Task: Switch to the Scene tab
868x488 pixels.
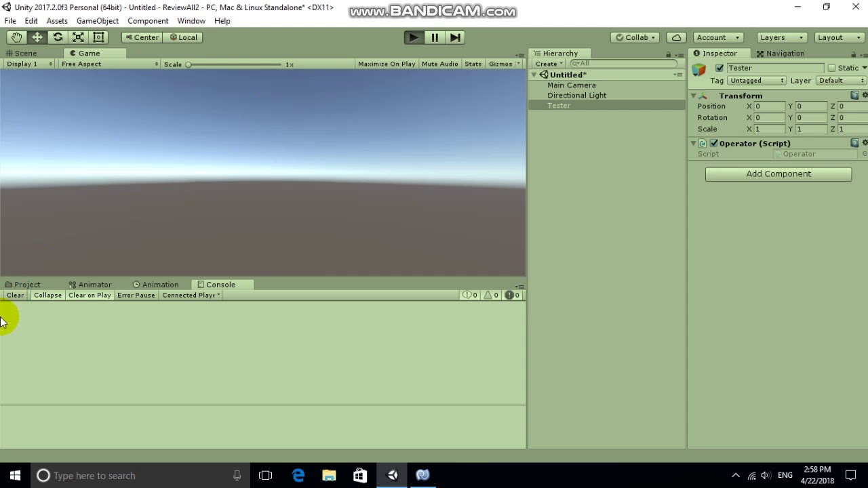Action: [22, 53]
